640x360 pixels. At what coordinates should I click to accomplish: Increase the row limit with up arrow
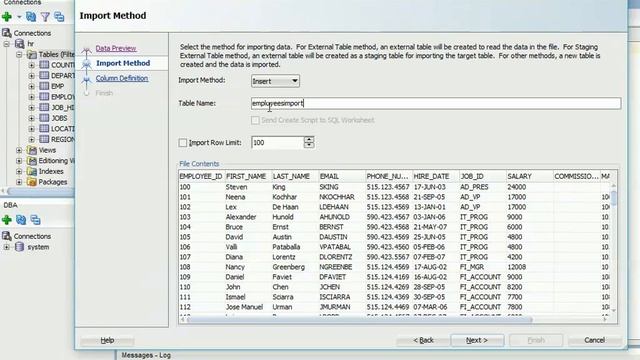[309, 139]
